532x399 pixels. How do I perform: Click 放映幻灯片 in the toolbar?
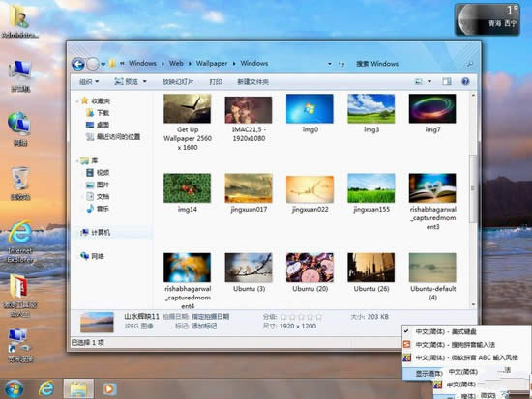[x=178, y=82]
